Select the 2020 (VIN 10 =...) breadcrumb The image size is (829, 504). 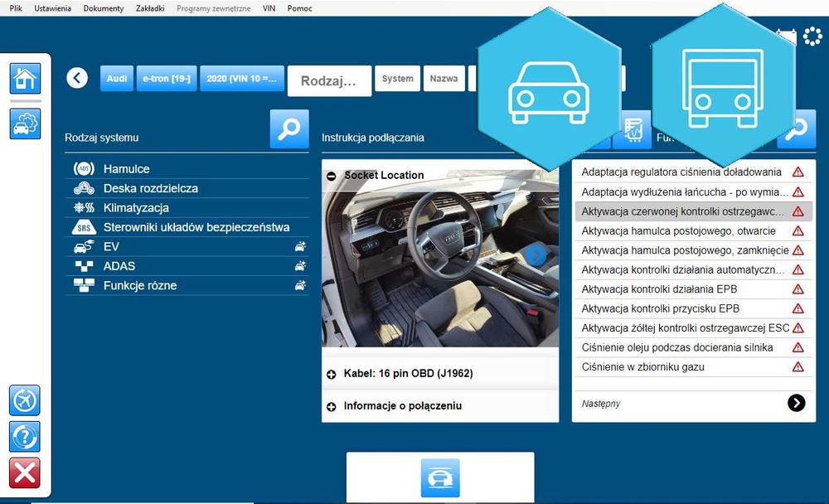point(241,78)
